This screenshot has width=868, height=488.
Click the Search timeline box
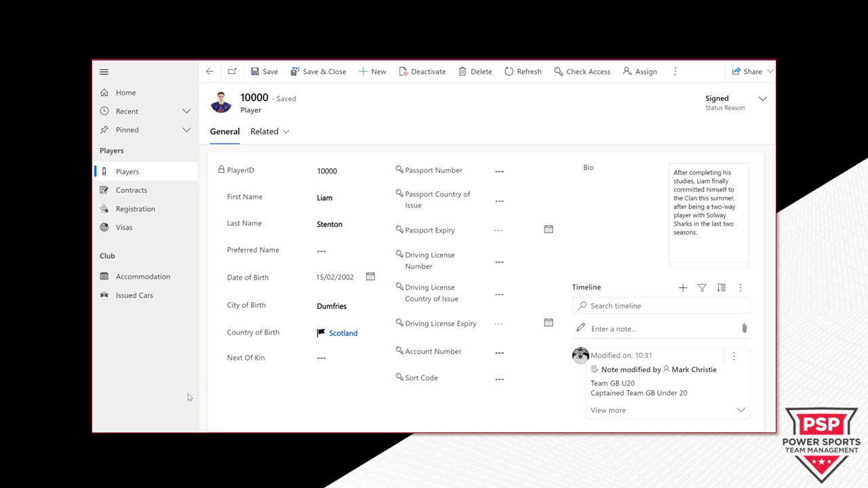[x=661, y=306]
